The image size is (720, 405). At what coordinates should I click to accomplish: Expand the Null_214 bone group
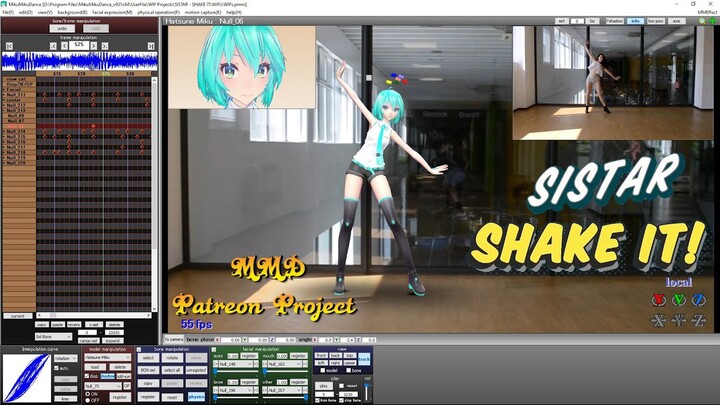4,131
